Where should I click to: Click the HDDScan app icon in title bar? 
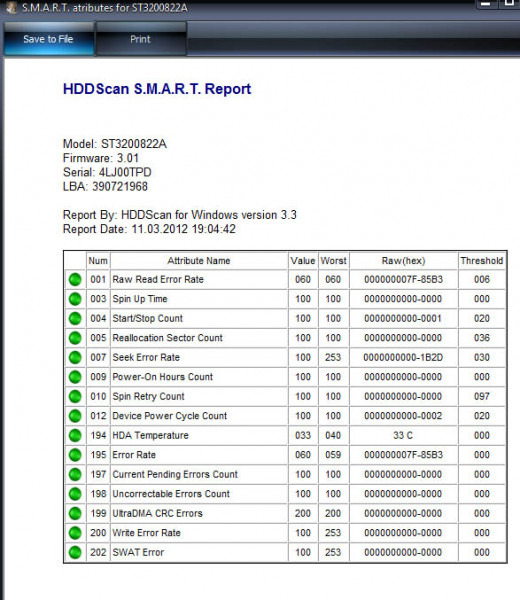point(11,8)
